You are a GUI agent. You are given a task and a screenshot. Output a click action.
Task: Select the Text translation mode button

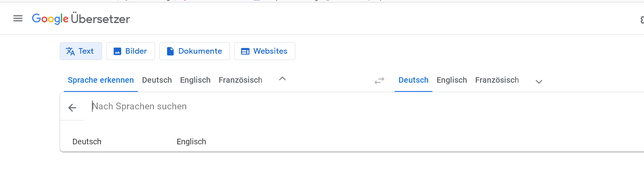pos(80,51)
